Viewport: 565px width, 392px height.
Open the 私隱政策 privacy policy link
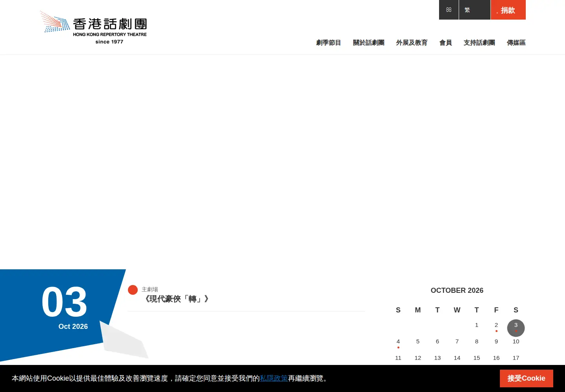pos(274,378)
